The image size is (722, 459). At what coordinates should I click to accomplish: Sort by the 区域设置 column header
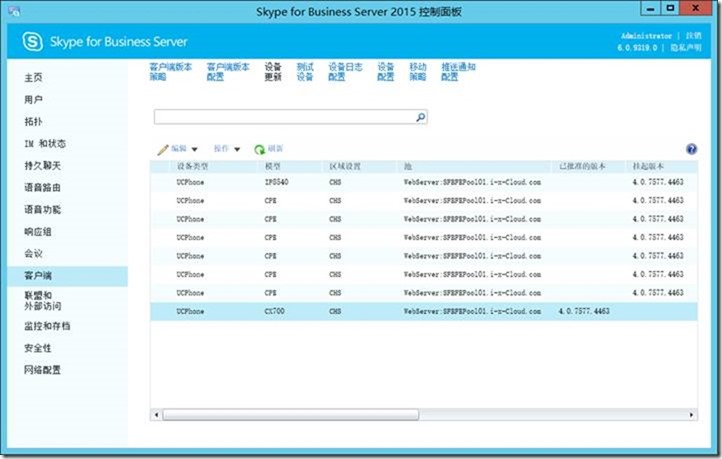(x=345, y=166)
